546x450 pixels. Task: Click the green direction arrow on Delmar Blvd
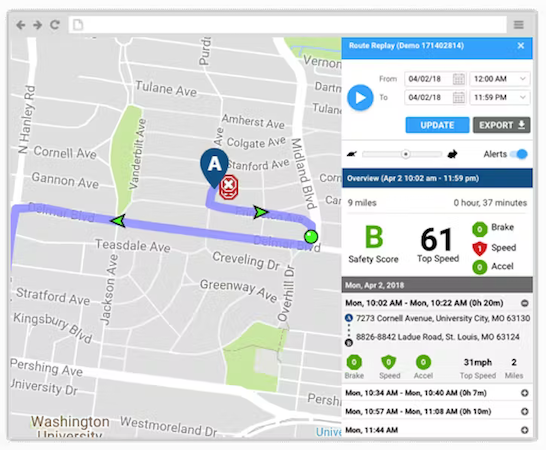(x=118, y=221)
